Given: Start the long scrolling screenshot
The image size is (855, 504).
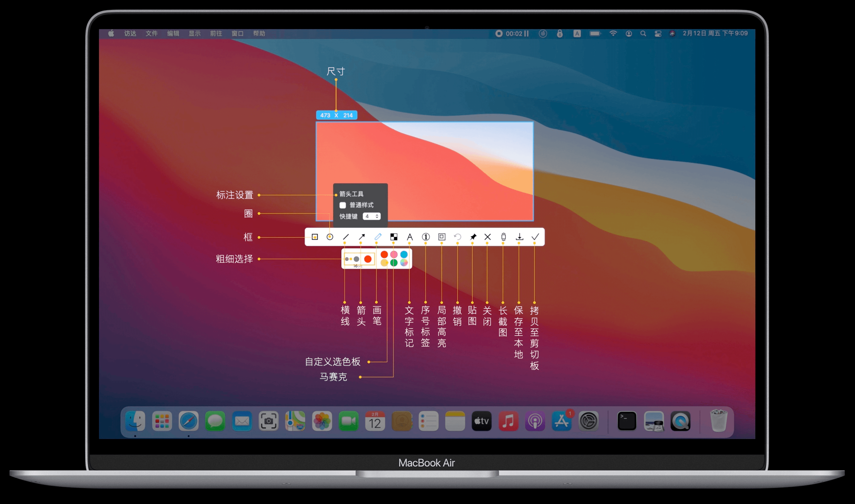Looking at the screenshot, I should tap(503, 237).
